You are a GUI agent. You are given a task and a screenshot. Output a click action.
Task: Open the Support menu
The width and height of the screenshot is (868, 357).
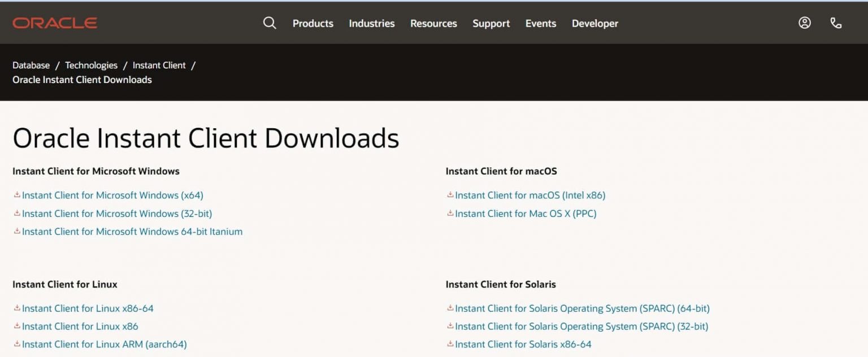tap(491, 23)
